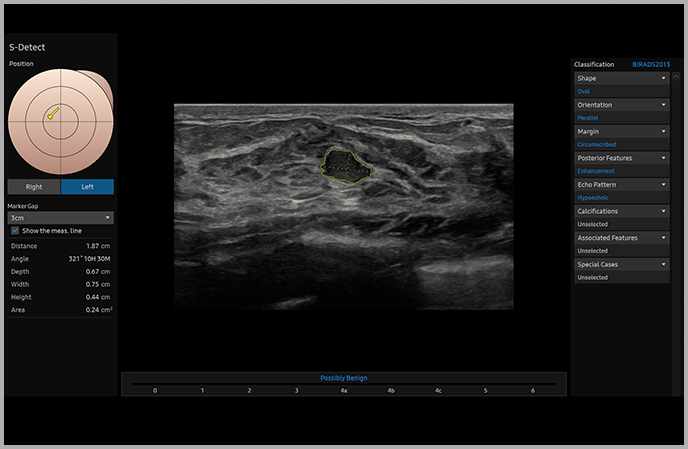Select the Left breast button
This screenshot has width=688, height=449.
(87, 186)
